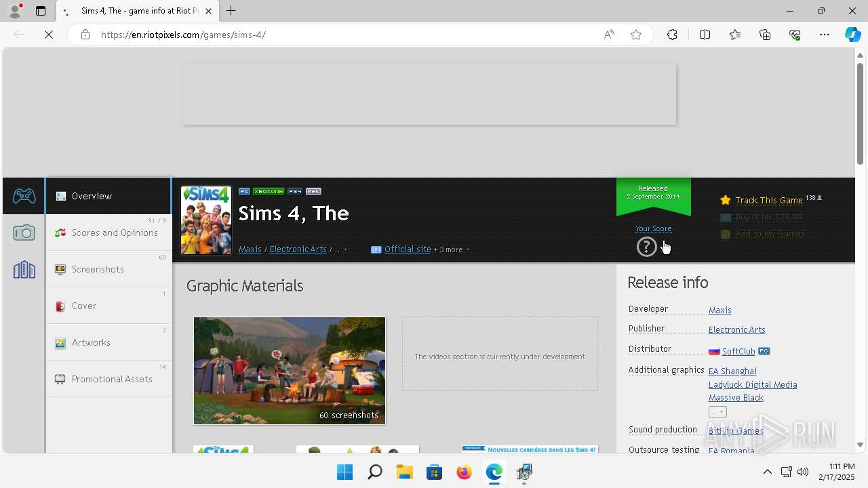Screen dimensions: 868x488
Task: Open Collections icon
Action: click(x=765, y=35)
